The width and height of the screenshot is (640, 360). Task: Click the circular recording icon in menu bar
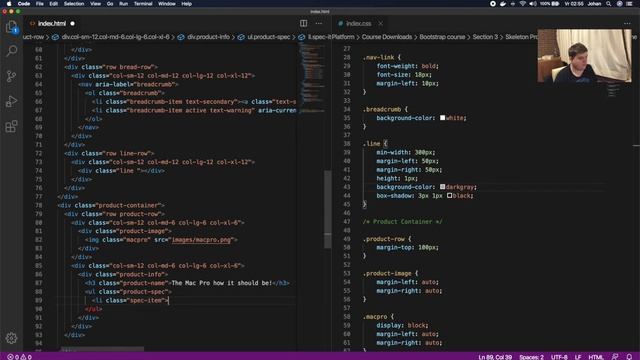pos(493,4)
